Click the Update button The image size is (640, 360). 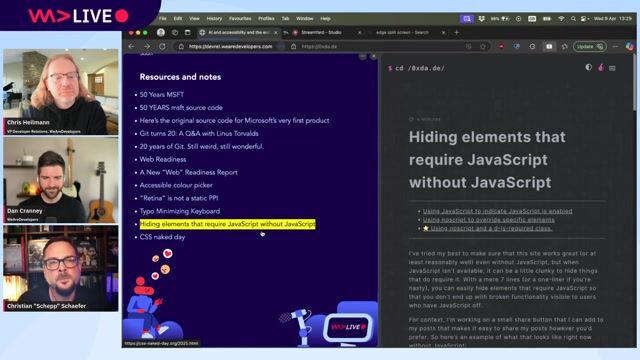pos(589,47)
